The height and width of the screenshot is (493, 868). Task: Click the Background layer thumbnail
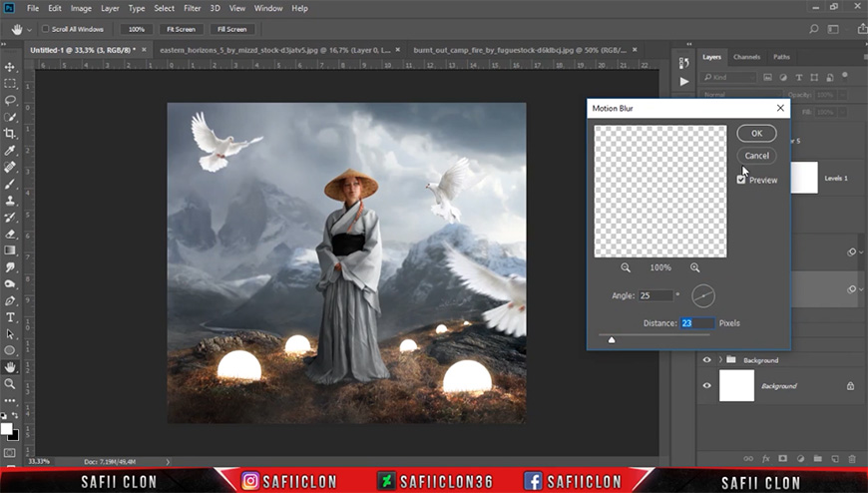(x=737, y=385)
